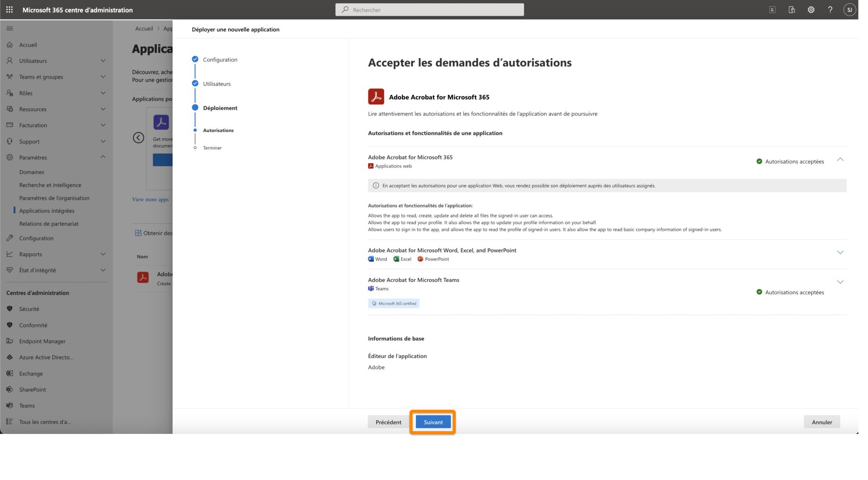Click the Teams et groupes icon
The image size is (868, 480).
pyautogui.click(x=9, y=77)
